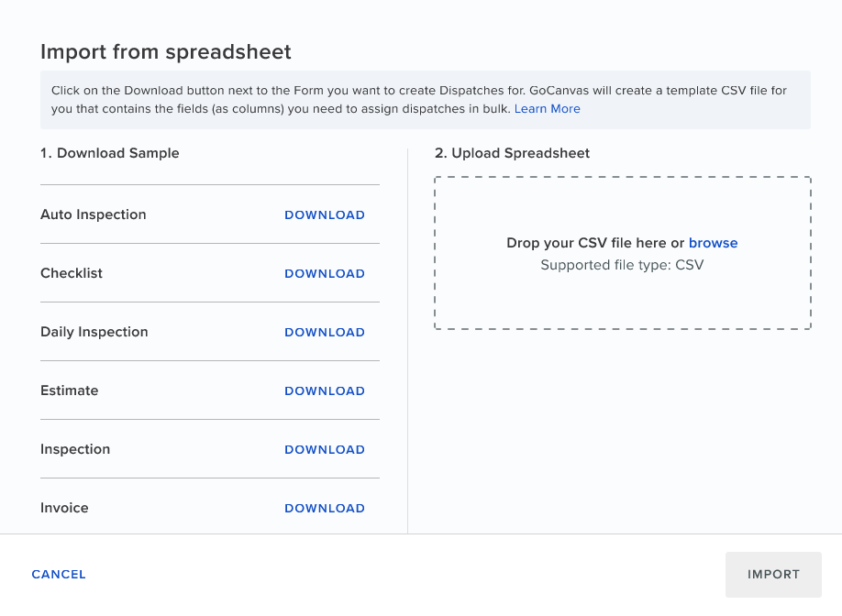Image resolution: width=842 pixels, height=616 pixels.
Task: Click the Daily Inspection form label
Action: click(x=94, y=332)
